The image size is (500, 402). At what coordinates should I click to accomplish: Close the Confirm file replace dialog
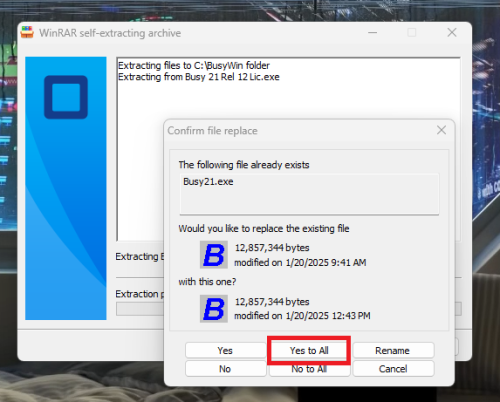click(441, 130)
